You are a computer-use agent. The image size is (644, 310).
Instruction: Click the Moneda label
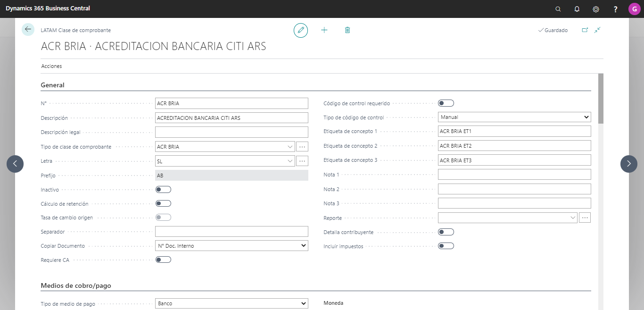coord(333,303)
